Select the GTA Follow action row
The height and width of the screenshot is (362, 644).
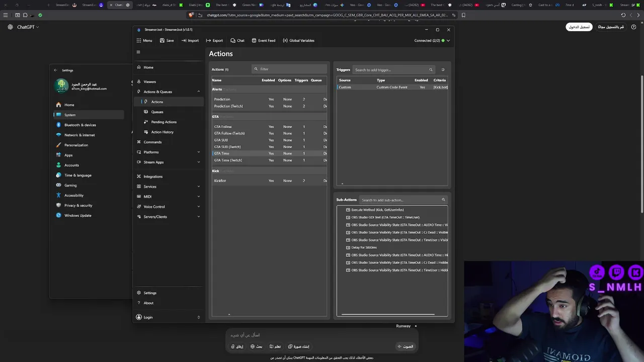[269, 127]
